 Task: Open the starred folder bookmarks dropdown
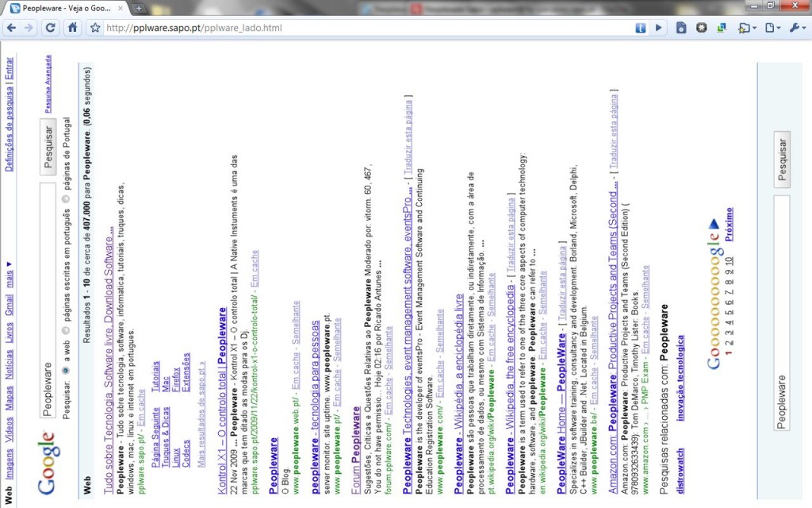747,28
